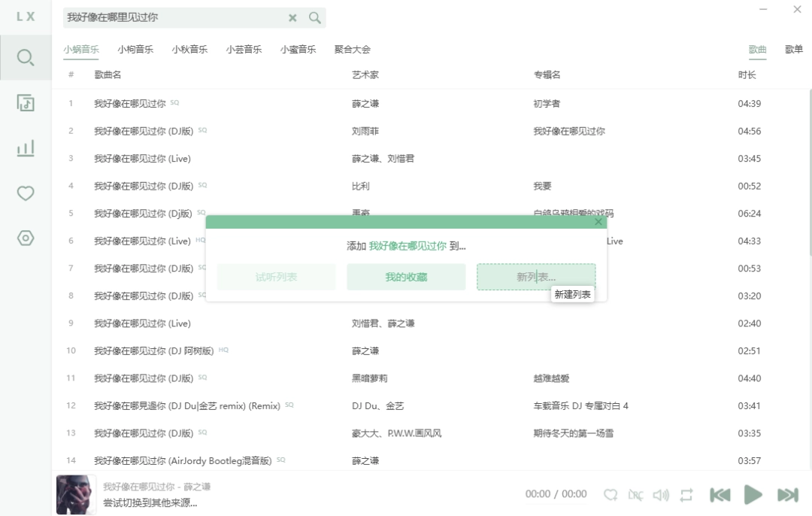Switch to the 小枸音乐 source tab
This screenshot has height=516, width=812.
pyautogui.click(x=135, y=47)
